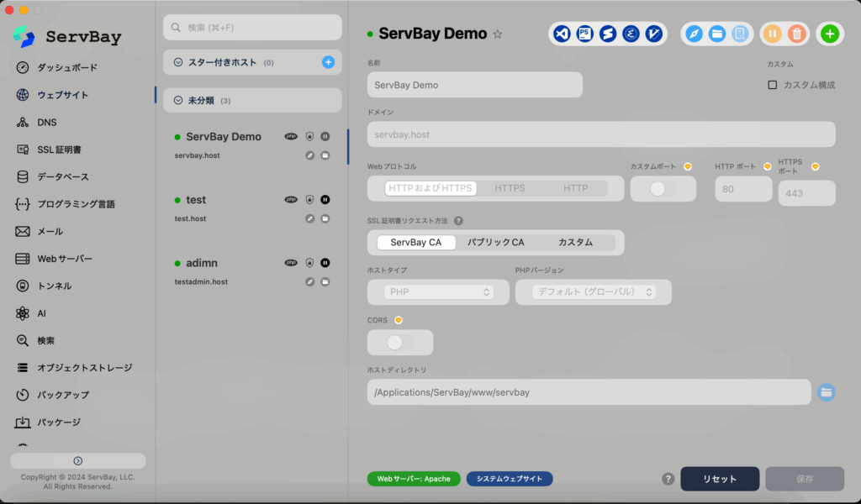Open the site in PhpStorm
Viewport: 861px width, 504px height.
coord(584,34)
